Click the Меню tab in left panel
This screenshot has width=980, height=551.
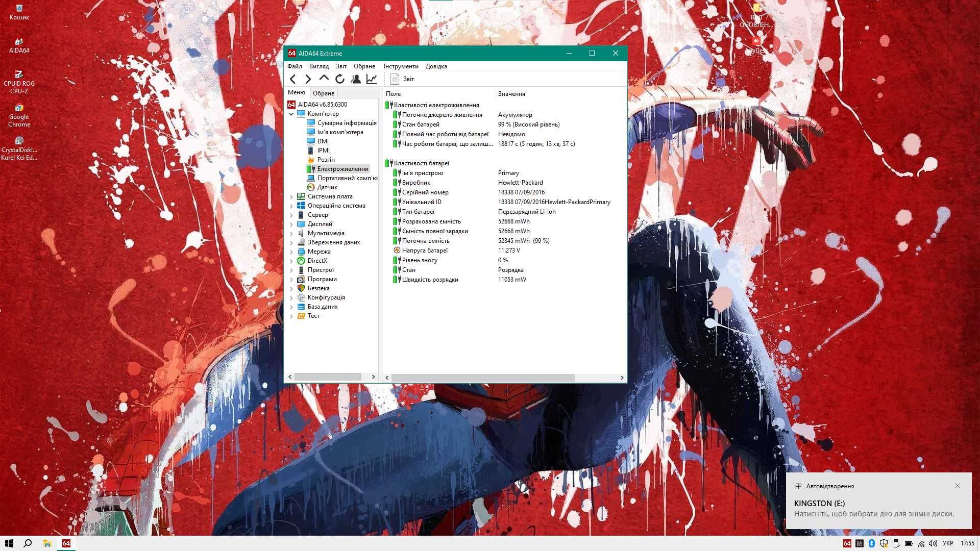tap(296, 93)
